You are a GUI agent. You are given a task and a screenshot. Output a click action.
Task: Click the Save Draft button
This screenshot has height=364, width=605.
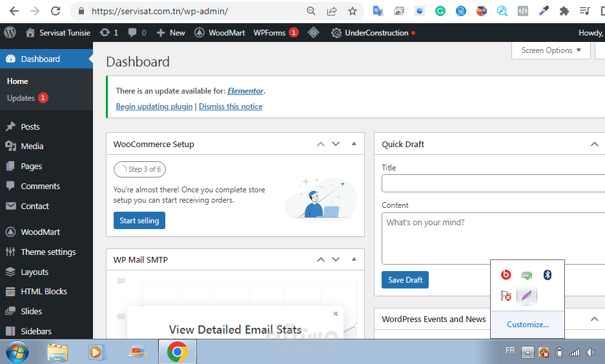click(405, 280)
